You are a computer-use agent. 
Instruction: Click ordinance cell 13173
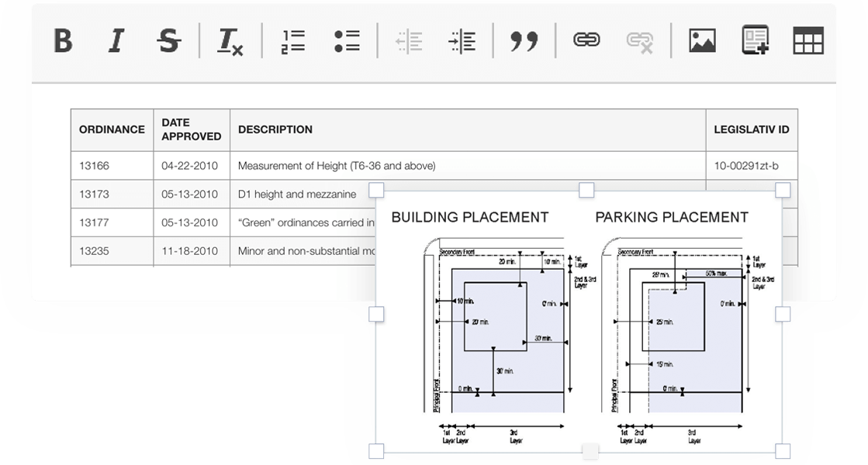[x=112, y=194]
